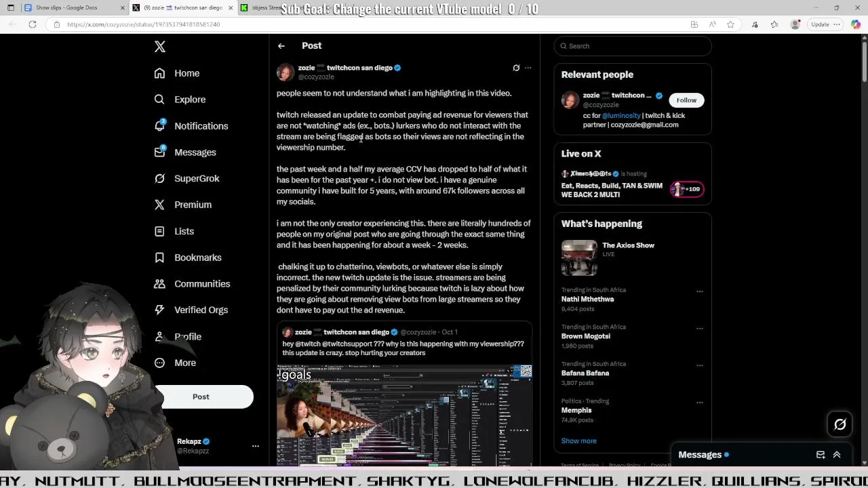Open Verified Orgs in the sidebar
The height and width of the screenshot is (488, 868).
tap(191, 310)
